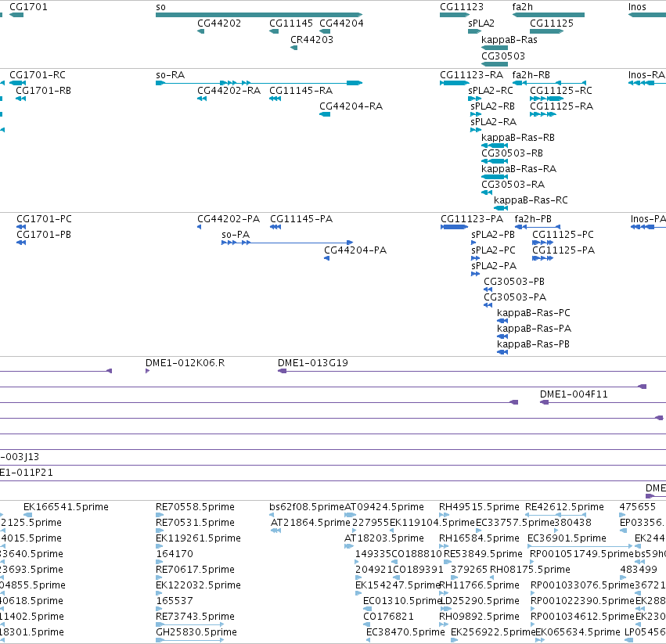Image resolution: width=666 pixels, height=644 pixels.
Task: Click the so-PA protein label
Action: click(x=236, y=235)
